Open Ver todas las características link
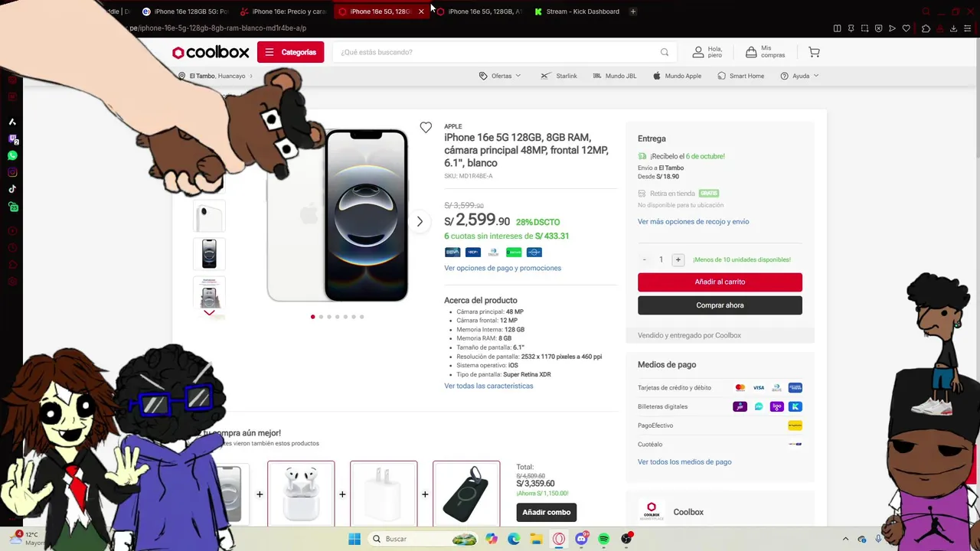 coord(488,386)
